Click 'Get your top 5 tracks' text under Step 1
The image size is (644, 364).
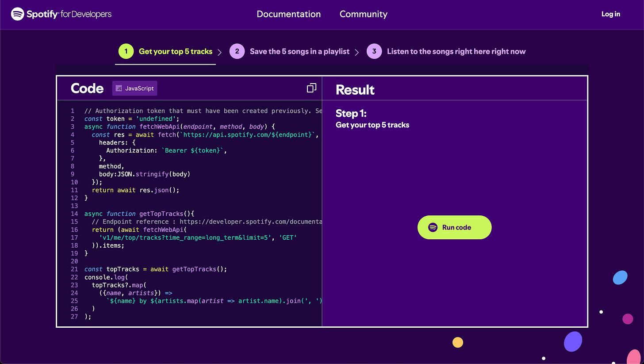point(372,125)
